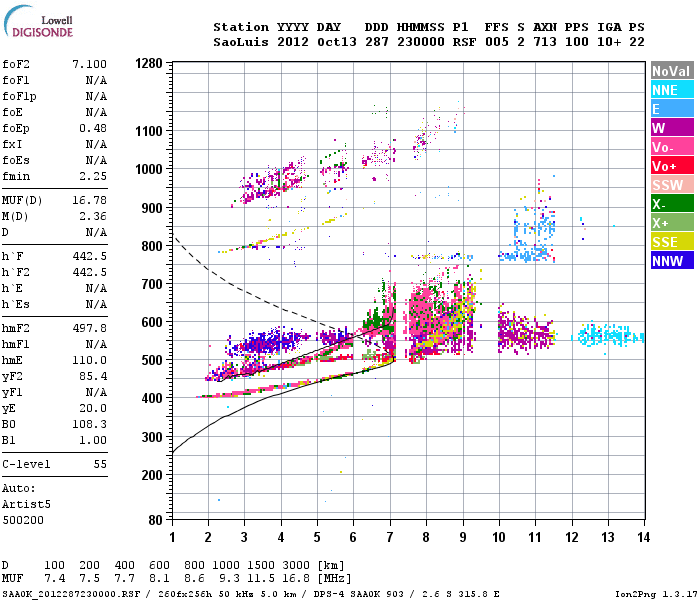This screenshot has height=600, width=700.
Task: Click the 500200 version number
Action: (x=23, y=521)
